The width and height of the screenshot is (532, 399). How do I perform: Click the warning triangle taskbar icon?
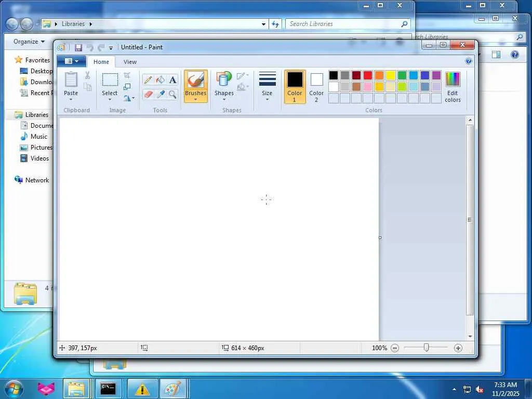tap(142, 389)
